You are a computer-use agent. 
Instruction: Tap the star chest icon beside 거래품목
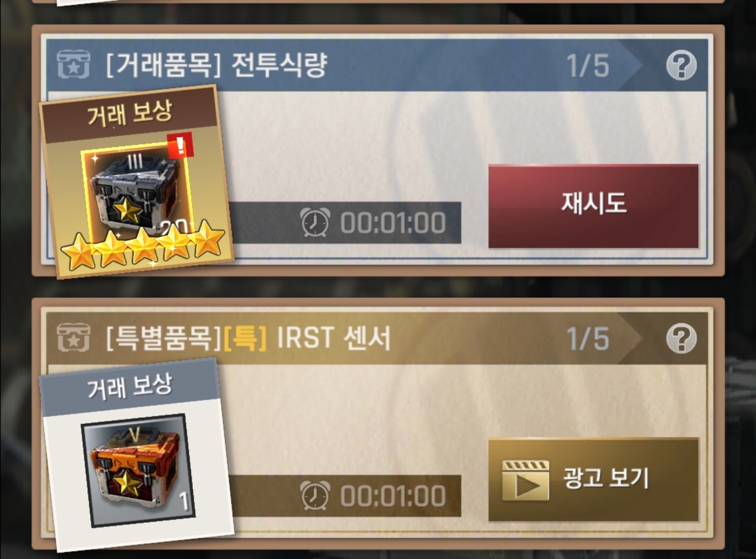pos(74,65)
